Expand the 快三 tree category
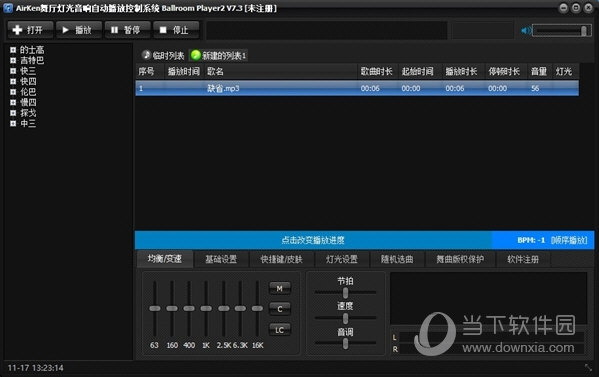The image size is (599, 377). (x=13, y=71)
